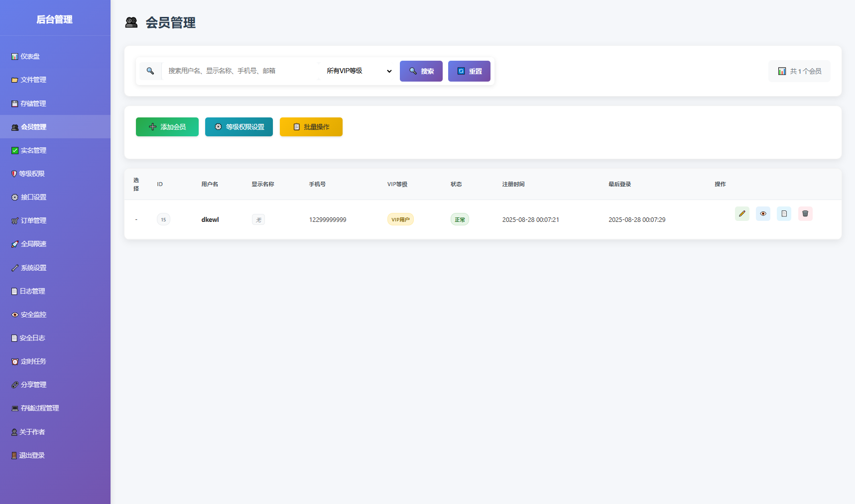Click the rocket icon for 全局限速

coord(14,244)
